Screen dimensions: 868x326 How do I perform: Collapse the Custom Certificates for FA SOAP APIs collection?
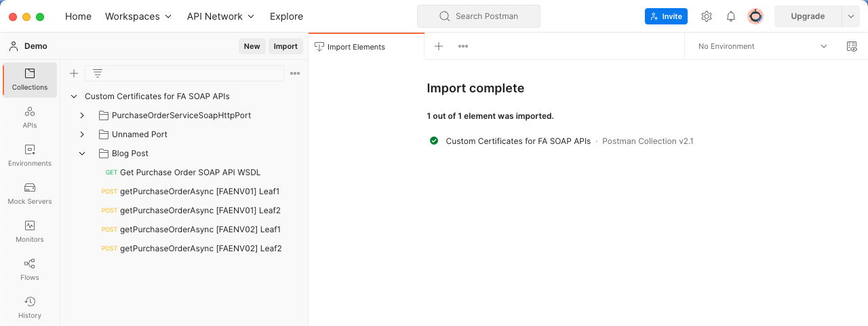(74, 96)
